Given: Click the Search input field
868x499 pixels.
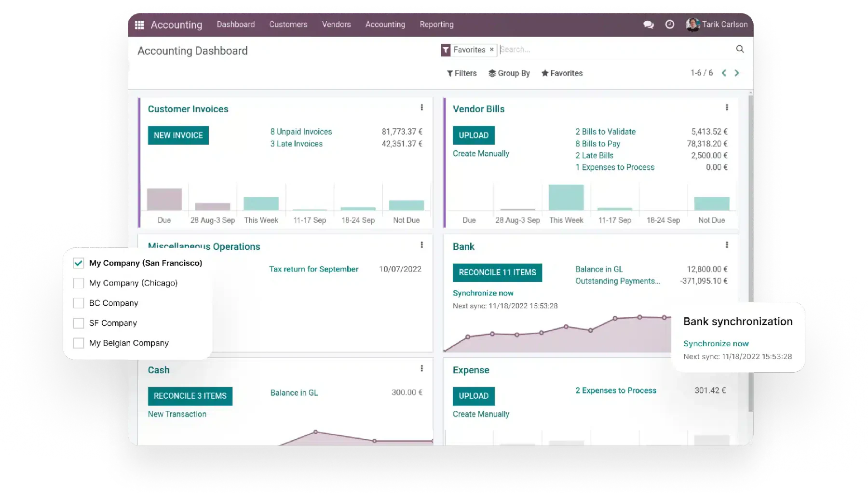Looking at the screenshot, I should (x=615, y=49).
